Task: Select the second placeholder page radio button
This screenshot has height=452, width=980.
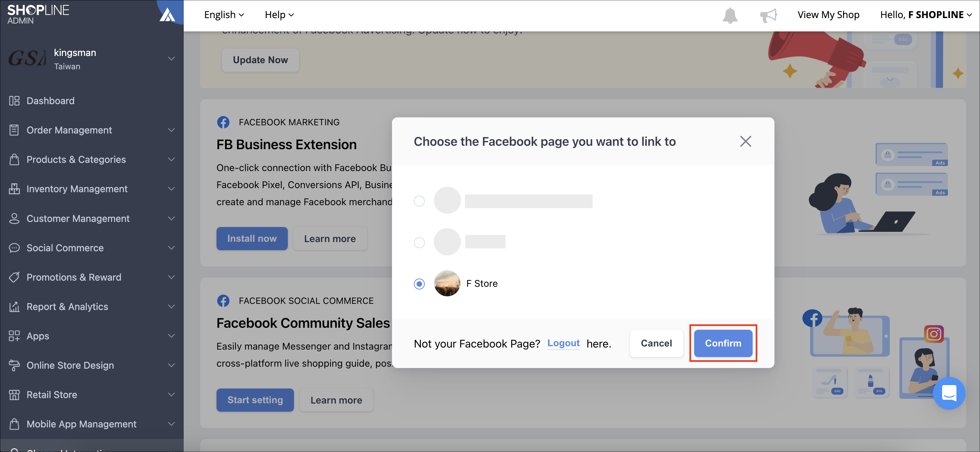Action: [419, 242]
